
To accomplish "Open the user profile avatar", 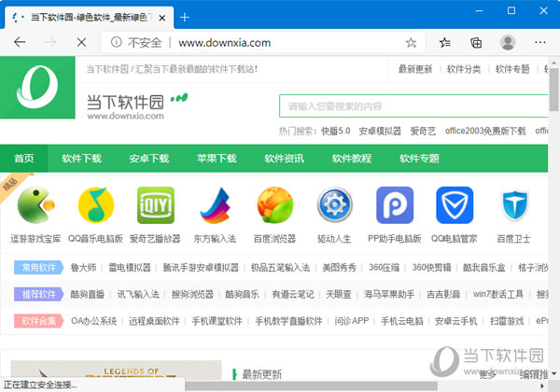I will (x=508, y=42).
